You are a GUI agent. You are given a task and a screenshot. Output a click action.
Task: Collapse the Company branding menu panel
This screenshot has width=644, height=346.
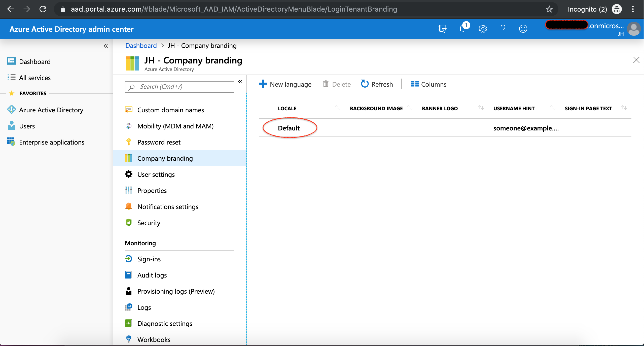pyautogui.click(x=240, y=82)
